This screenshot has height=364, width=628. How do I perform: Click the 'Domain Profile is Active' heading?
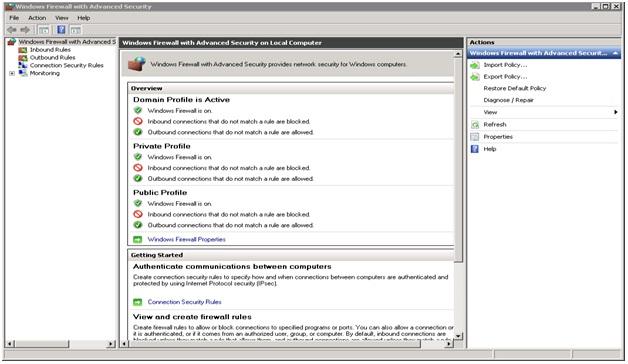tap(181, 100)
